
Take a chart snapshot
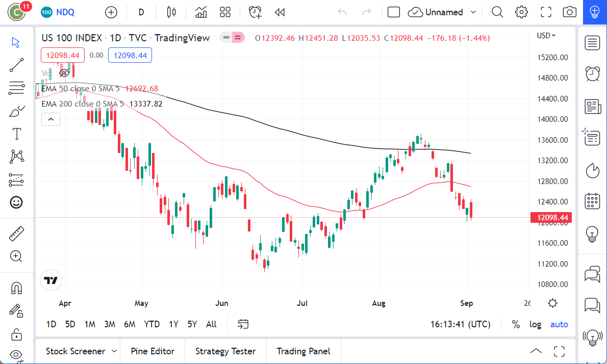570,12
